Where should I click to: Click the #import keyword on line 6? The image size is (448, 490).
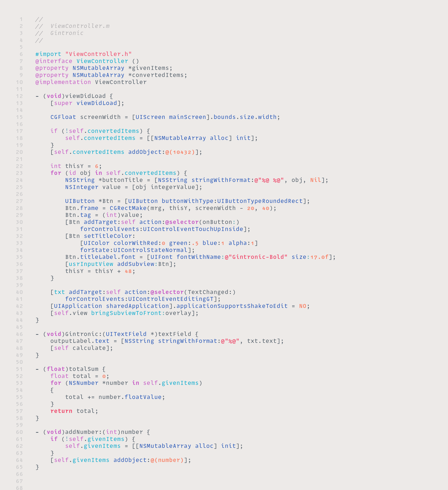tap(48, 54)
